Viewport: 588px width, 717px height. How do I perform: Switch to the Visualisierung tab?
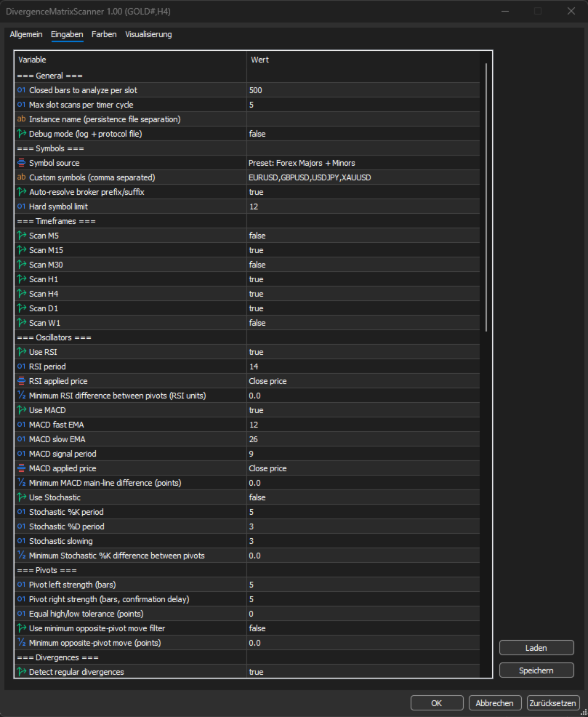click(148, 34)
